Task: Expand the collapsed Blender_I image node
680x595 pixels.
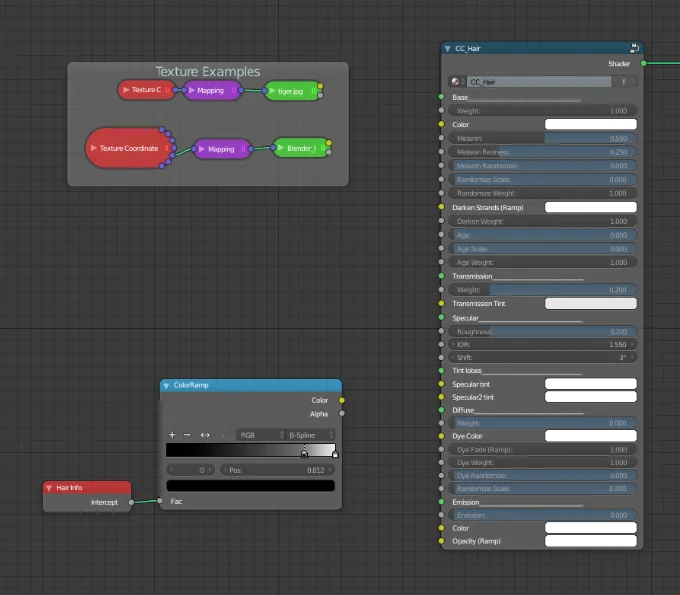Action: (x=281, y=148)
